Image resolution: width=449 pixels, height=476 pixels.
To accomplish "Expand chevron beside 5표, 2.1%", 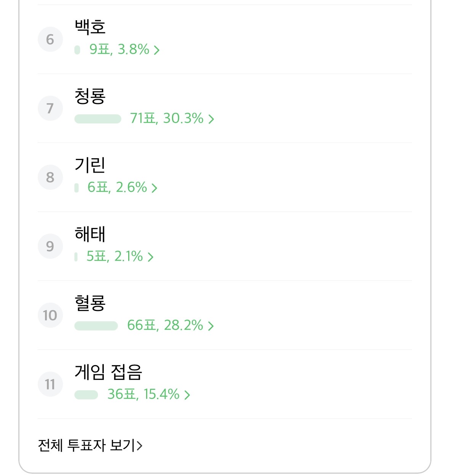I will click(x=150, y=257).
